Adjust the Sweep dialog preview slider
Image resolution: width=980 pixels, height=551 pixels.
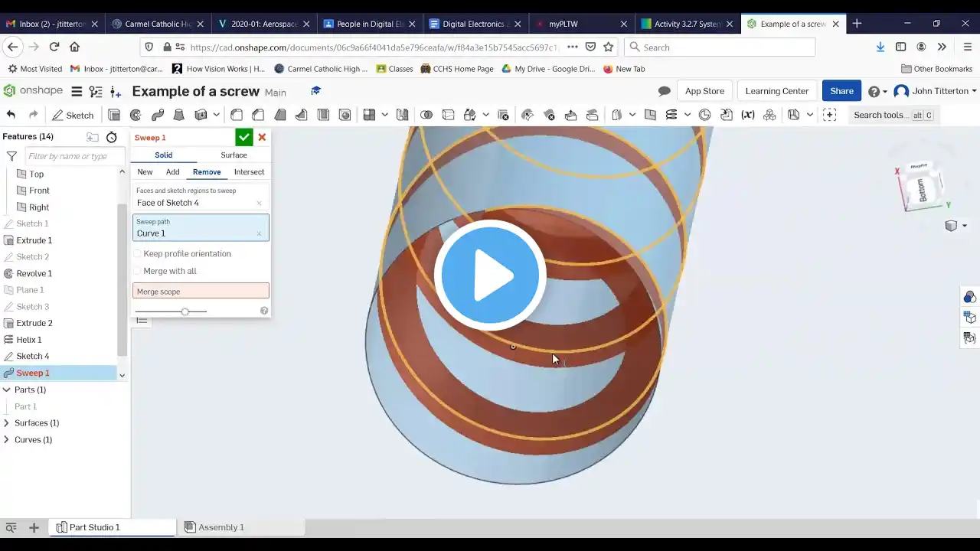[185, 311]
